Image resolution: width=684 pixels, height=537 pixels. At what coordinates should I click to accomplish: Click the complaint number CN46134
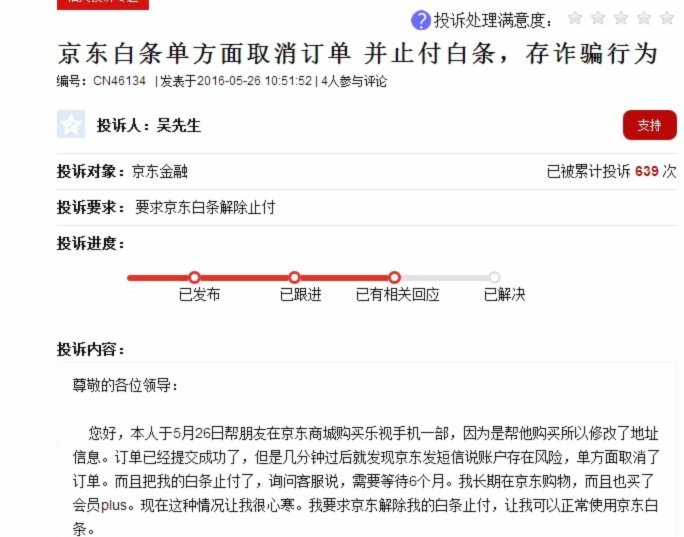pyautogui.click(x=119, y=81)
